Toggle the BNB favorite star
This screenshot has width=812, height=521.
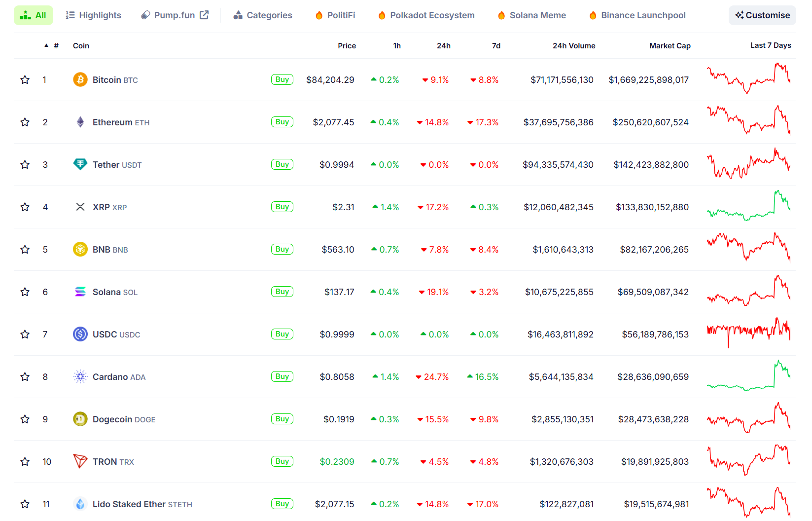[x=25, y=249]
